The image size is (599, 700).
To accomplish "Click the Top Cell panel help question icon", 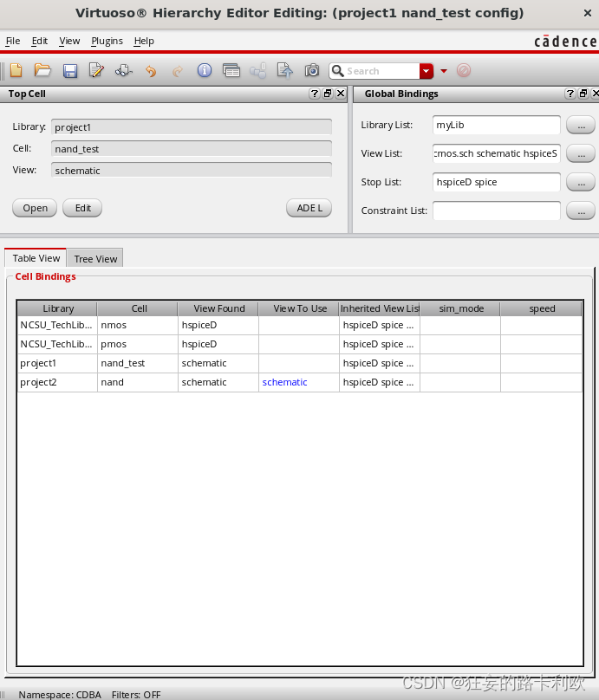I will tap(315, 94).
